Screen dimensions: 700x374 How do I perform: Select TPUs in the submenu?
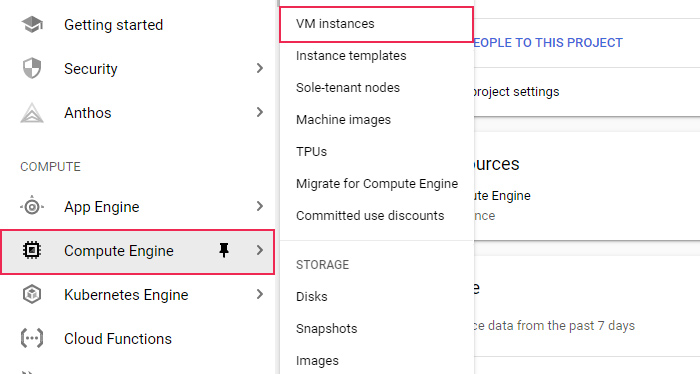311,152
